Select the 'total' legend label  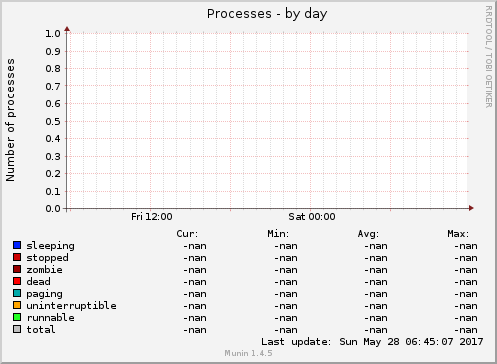point(41,330)
